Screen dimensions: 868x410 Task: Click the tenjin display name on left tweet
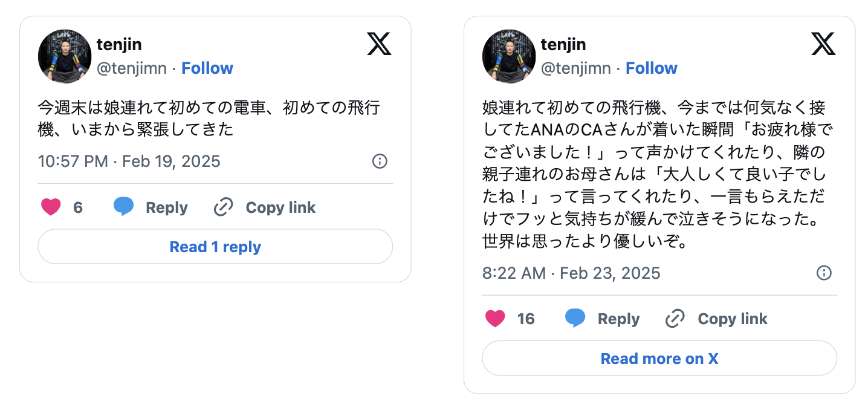click(119, 44)
